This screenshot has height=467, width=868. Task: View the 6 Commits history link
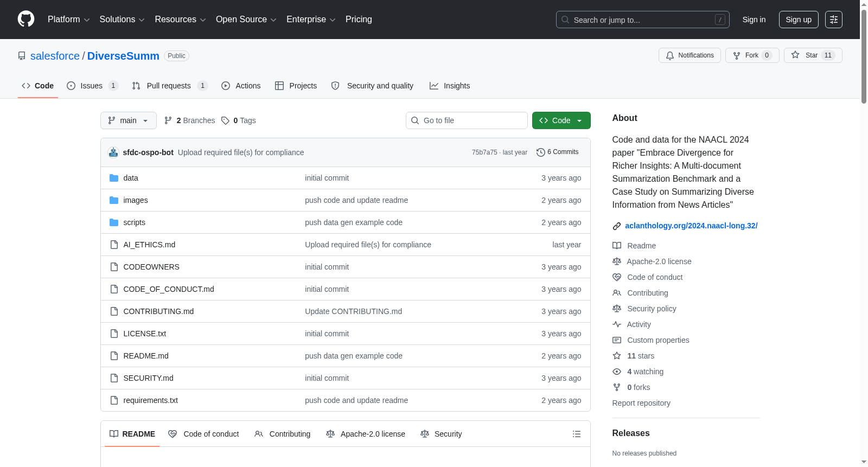click(x=557, y=152)
